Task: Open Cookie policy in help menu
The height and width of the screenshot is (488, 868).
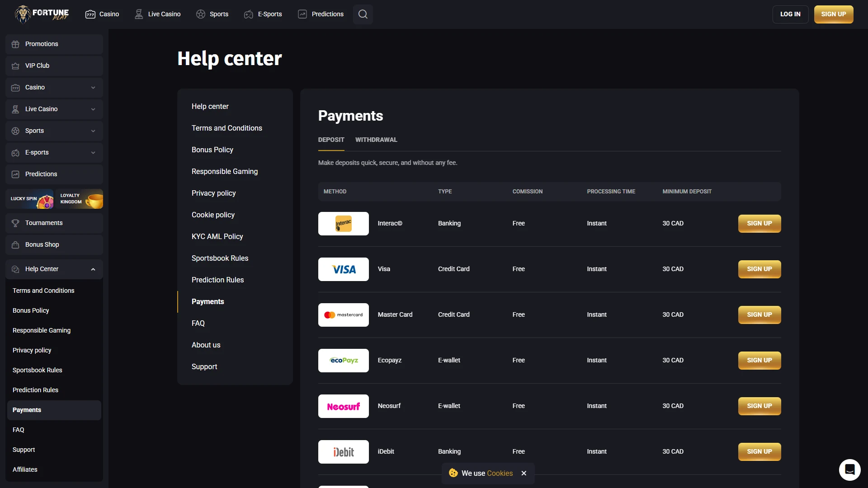Action: click(213, 215)
